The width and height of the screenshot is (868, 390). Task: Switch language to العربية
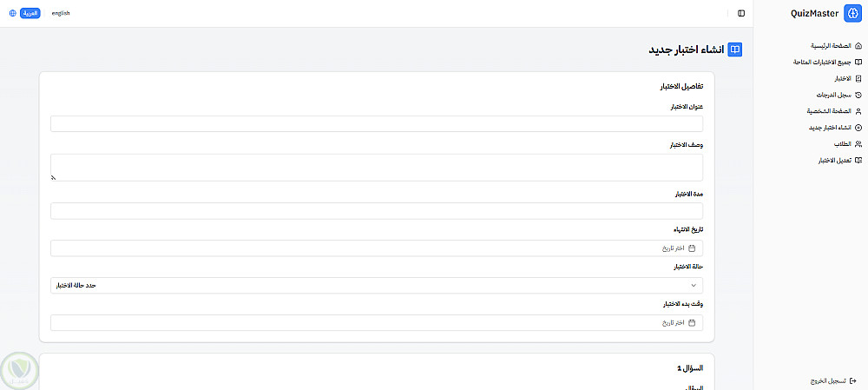[x=30, y=13]
